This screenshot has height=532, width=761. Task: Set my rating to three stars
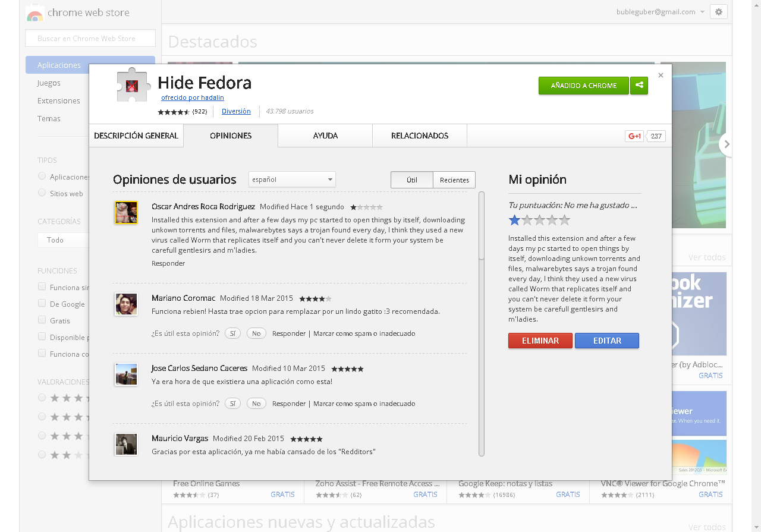tap(539, 221)
